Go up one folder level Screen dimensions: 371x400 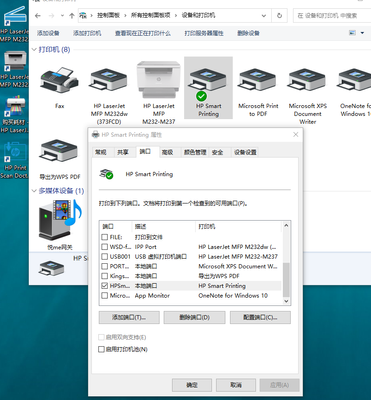(72, 16)
